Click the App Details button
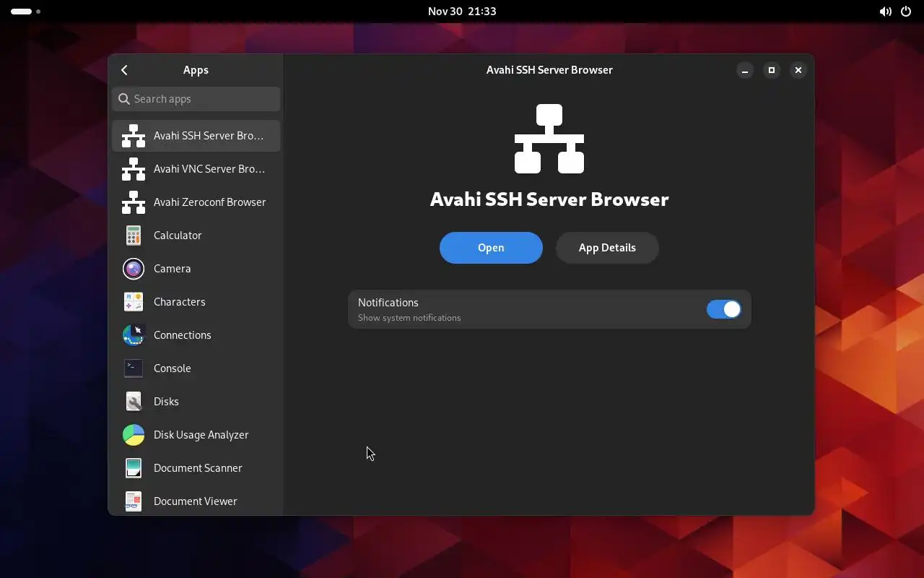 pos(607,248)
